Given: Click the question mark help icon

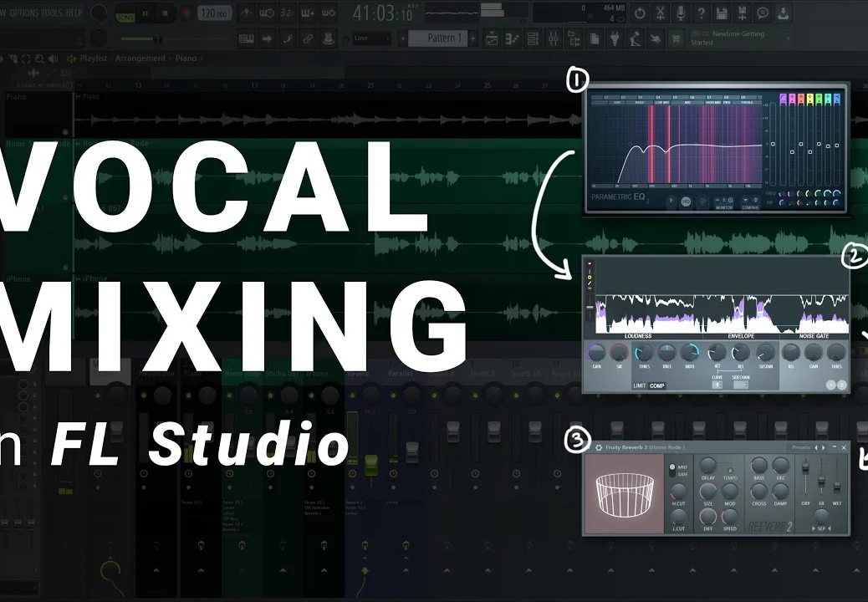Looking at the screenshot, I should coord(702,13).
